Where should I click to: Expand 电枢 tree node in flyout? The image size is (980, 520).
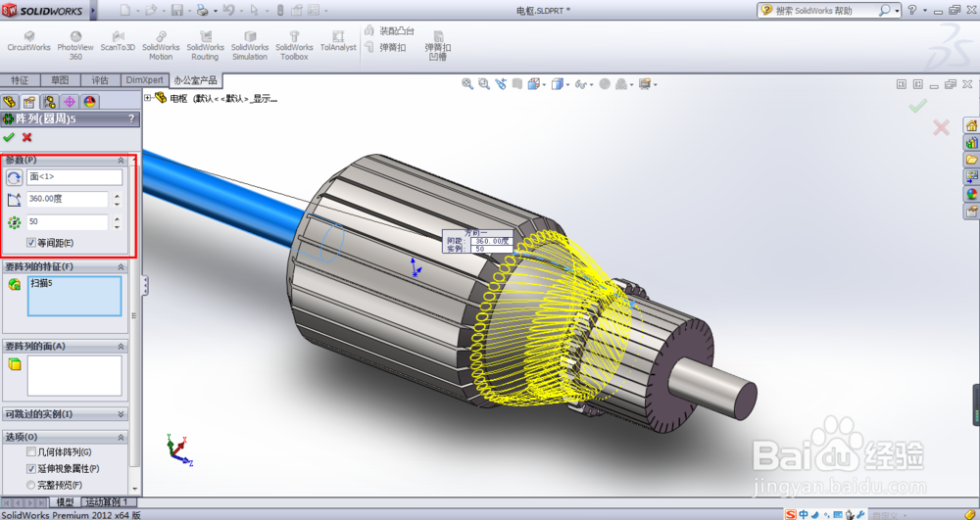tap(148, 98)
